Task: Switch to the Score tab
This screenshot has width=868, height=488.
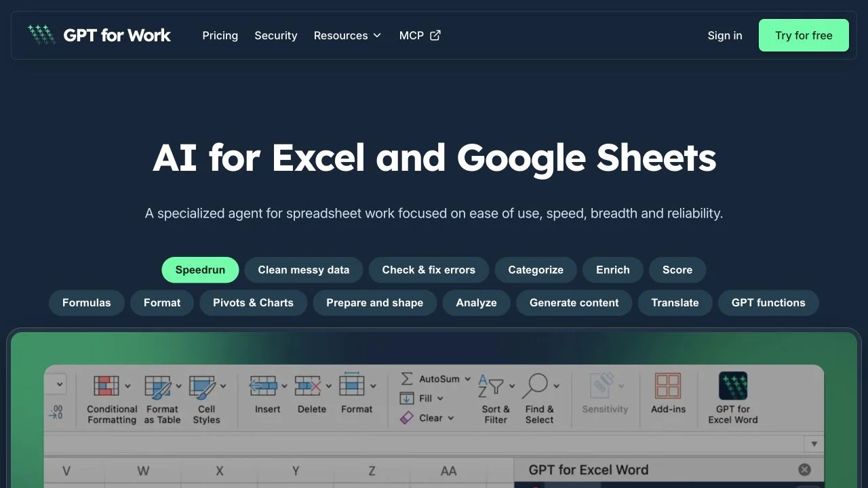Action: [x=677, y=270]
